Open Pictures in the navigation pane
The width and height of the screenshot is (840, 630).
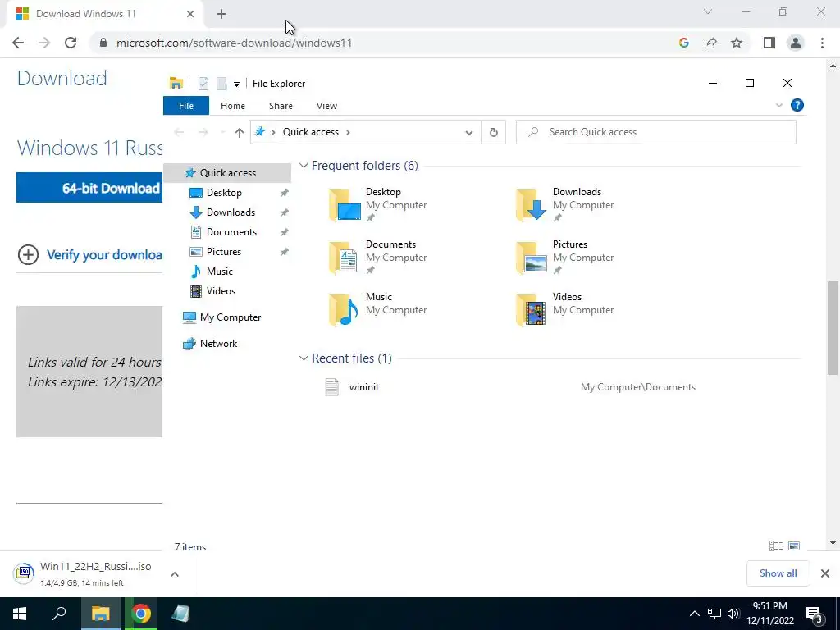[x=223, y=252]
